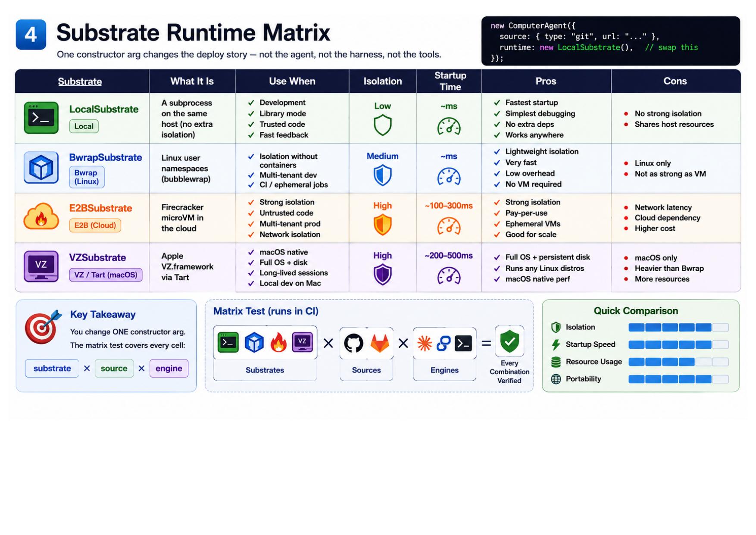This screenshot has width=756, height=535.
Task: Click the LocalSubstrate terminal icon
Action: 41,118
